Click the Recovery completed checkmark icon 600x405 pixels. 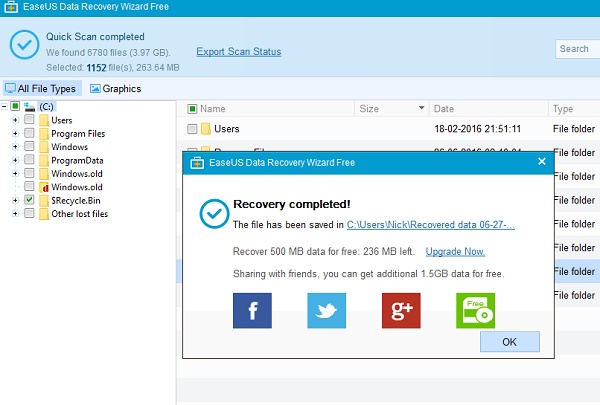(x=214, y=214)
